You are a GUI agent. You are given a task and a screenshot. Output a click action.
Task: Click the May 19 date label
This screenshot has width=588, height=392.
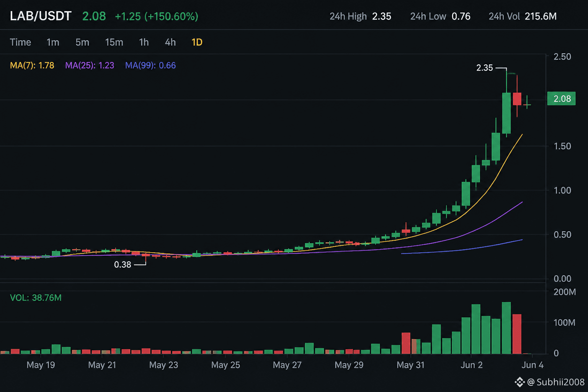click(41, 365)
